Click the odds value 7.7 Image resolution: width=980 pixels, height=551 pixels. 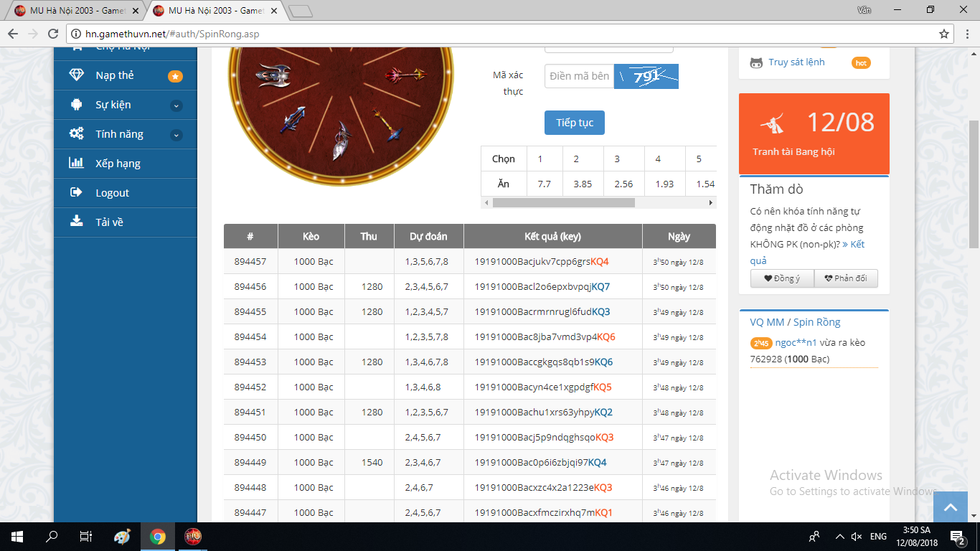point(544,184)
